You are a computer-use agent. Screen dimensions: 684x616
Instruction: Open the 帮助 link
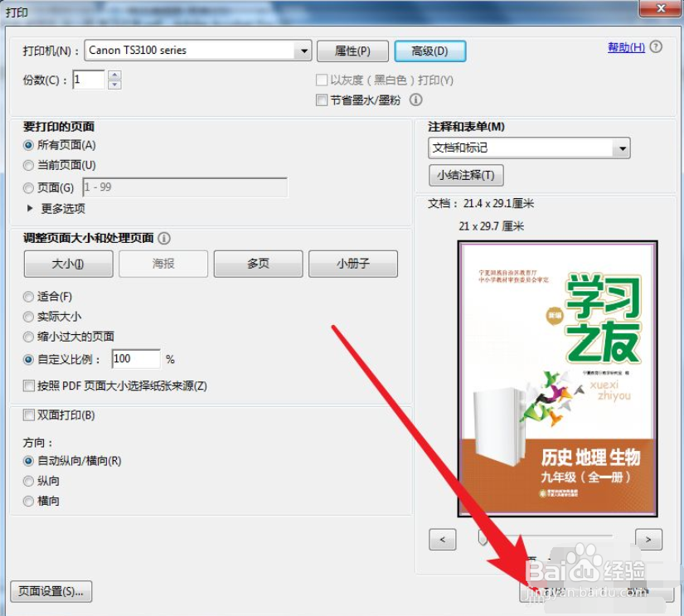point(627,47)
